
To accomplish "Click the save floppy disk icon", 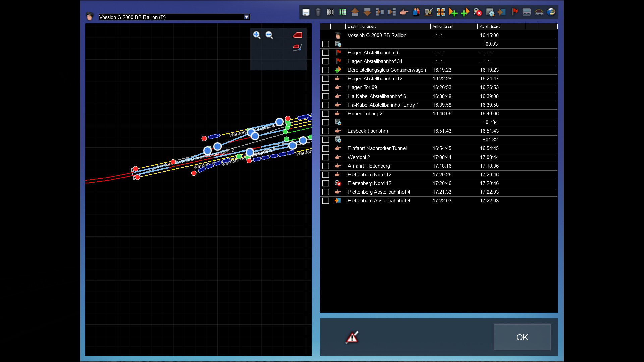I will (306, 12).
